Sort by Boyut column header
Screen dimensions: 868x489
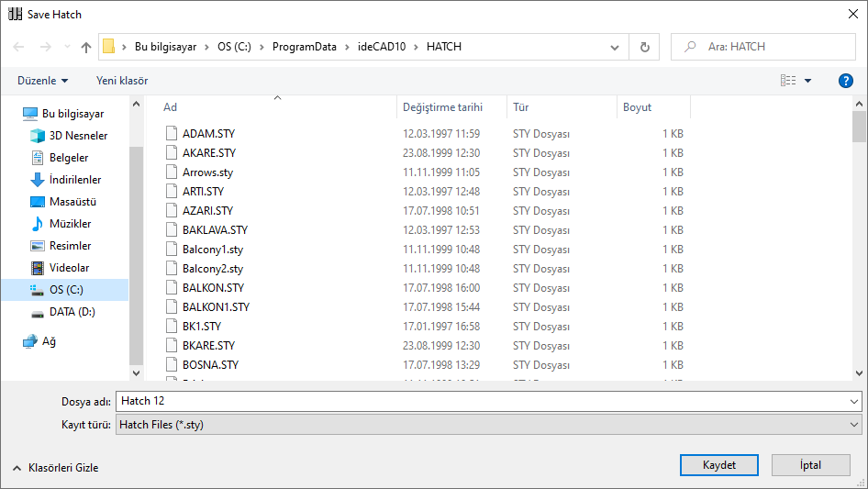(637, 107)
